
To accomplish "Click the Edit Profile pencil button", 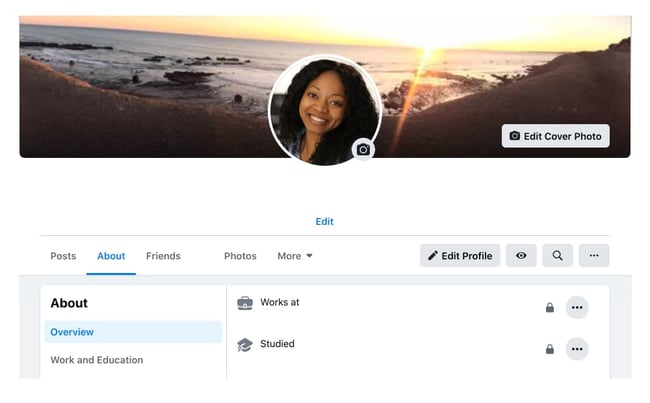I will 460,255.
